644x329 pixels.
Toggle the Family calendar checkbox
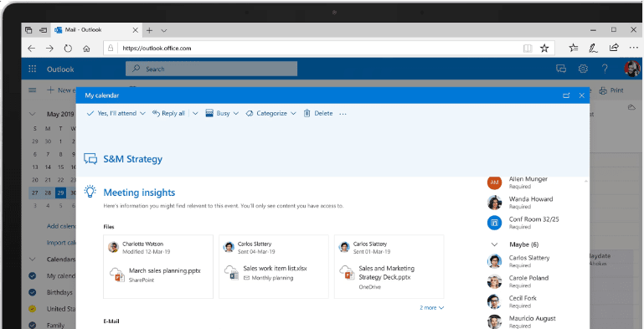coord(33,325)
